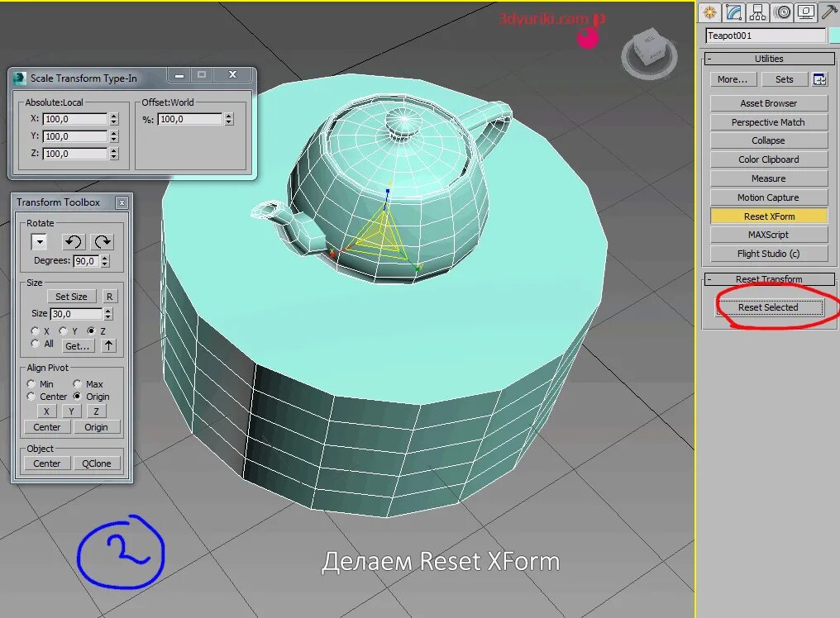This screenshot has height=618, width=840.
Task: Rotate counterclockwise in Transform Toolbox
Action: point(74,242)
